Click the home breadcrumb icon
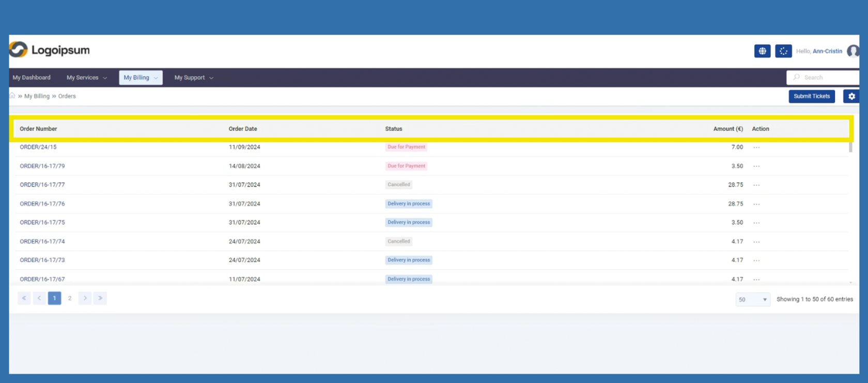 tap(12, 96)
